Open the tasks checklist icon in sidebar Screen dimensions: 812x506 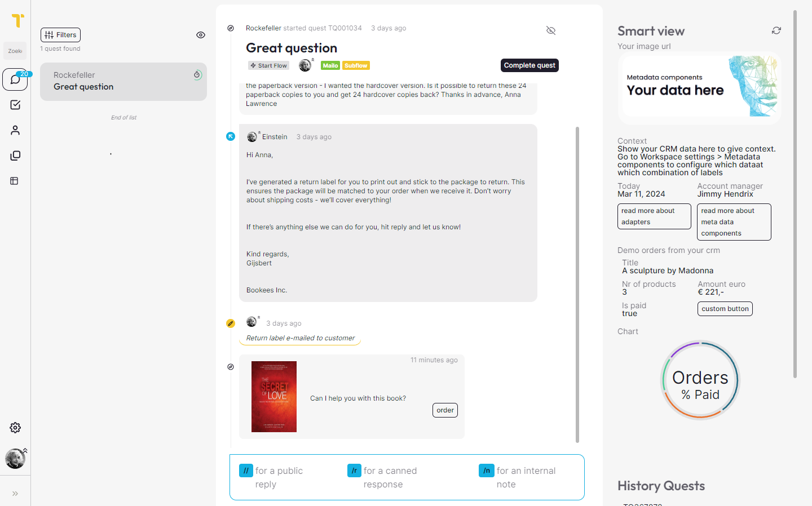click(15, 105)
